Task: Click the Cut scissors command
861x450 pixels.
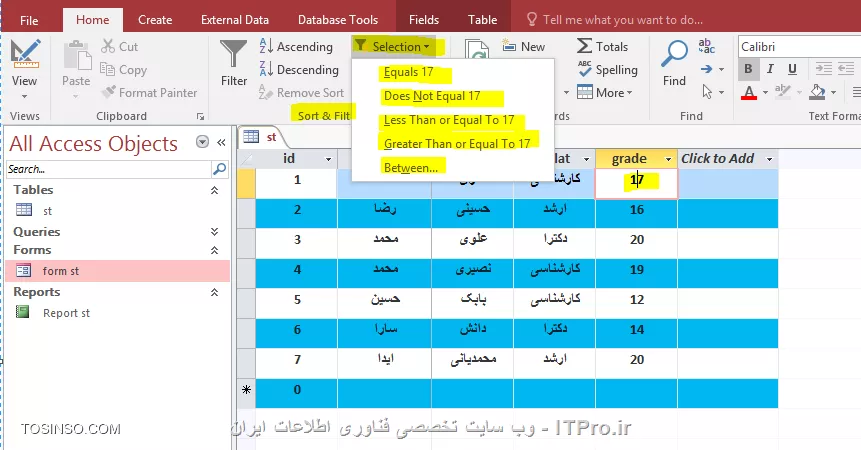Action: pyautogui.click(x=119, y=47)
